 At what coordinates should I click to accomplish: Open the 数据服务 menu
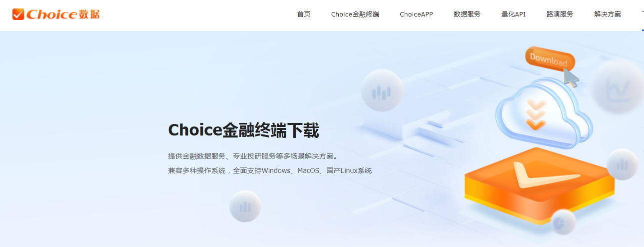[x=467, y=14]
